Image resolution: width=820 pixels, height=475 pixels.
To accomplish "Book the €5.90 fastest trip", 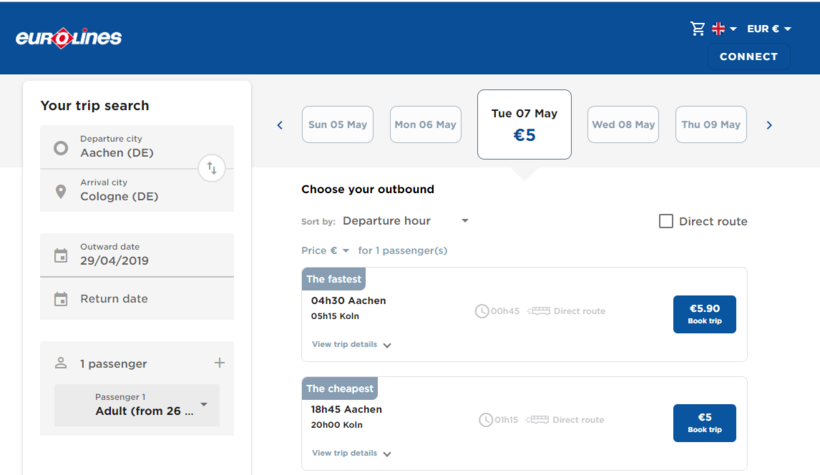I will [x=704, y=314].
